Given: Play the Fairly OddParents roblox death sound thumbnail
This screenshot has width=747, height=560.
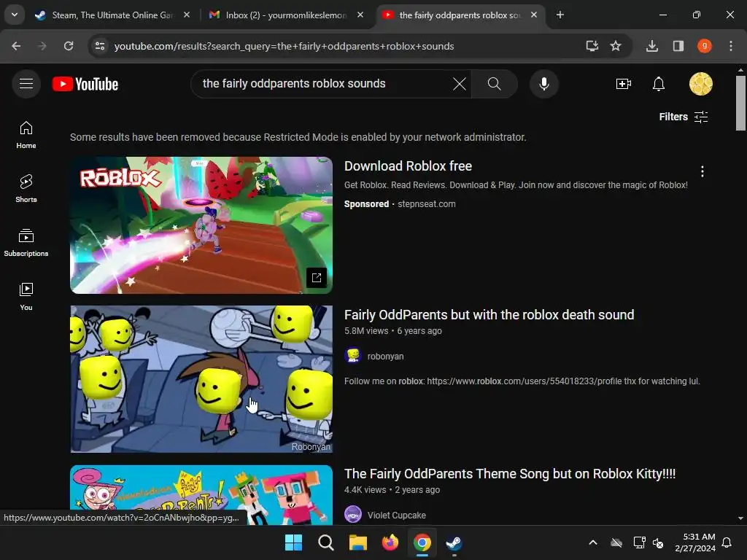Looking at the screenshot, I should [201, 379].
